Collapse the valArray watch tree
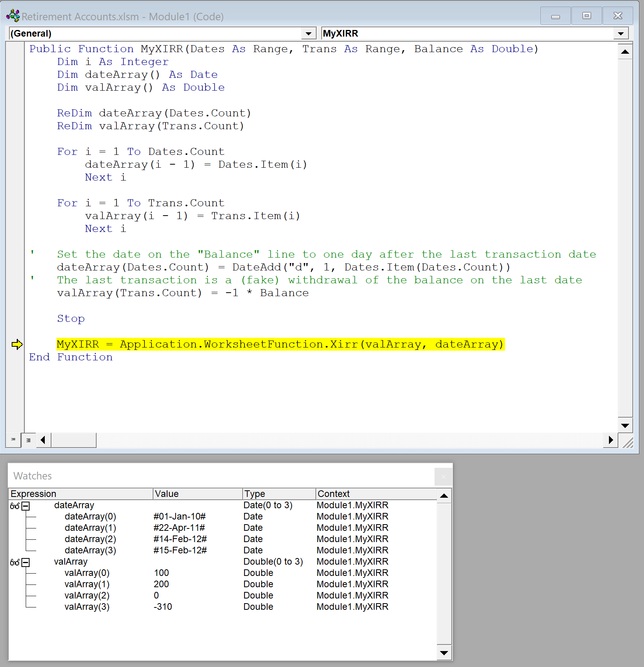The height and width of the screenshot is (667, 644). tap(26, 562)
